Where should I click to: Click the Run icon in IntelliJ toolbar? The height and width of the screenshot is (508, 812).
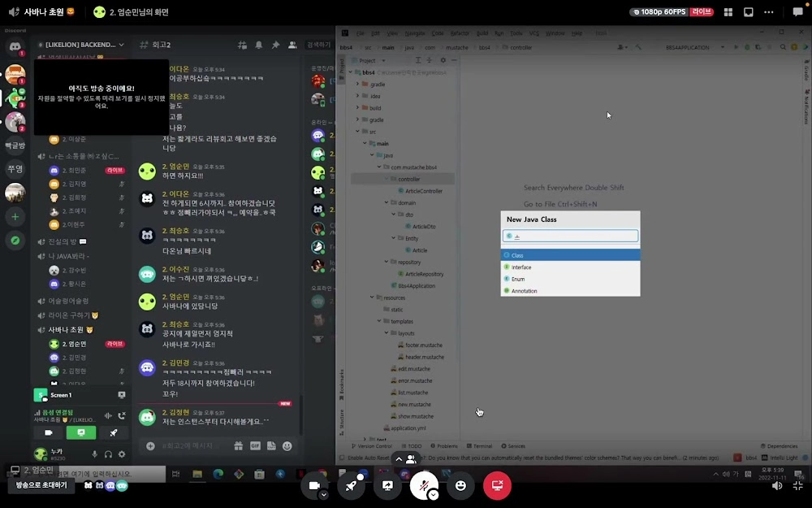pos(736,47)
